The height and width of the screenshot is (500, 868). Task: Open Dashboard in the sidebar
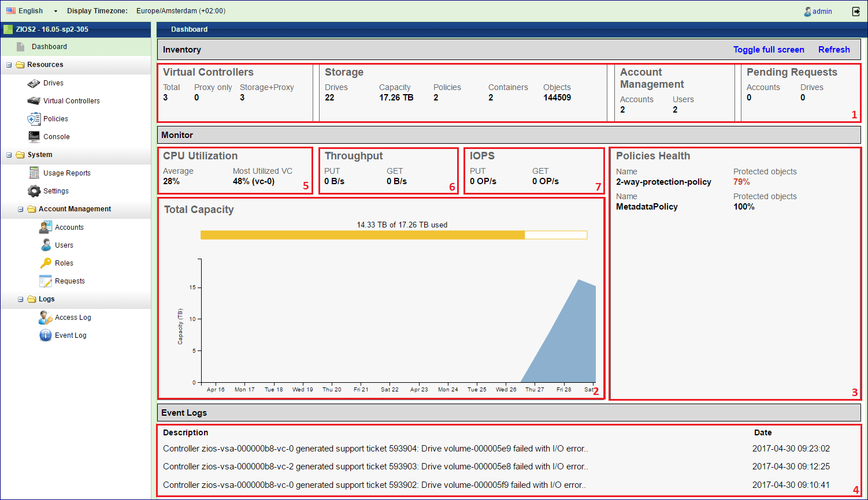click(x=49, y=47)
